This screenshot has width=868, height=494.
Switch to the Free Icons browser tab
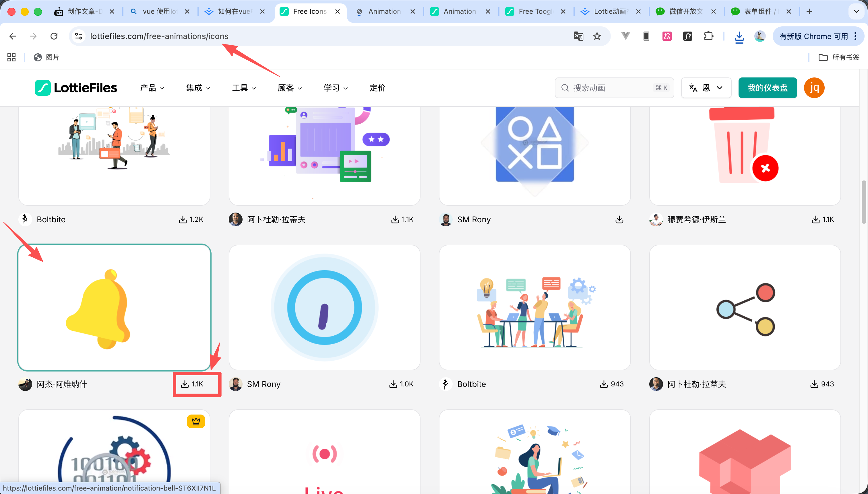click(309, 11)
